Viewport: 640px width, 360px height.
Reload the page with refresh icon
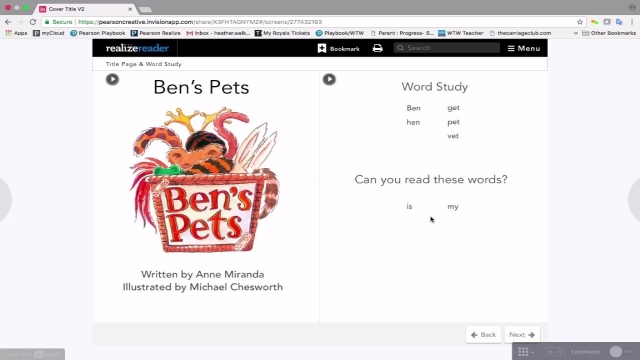[x=33, y=22]
